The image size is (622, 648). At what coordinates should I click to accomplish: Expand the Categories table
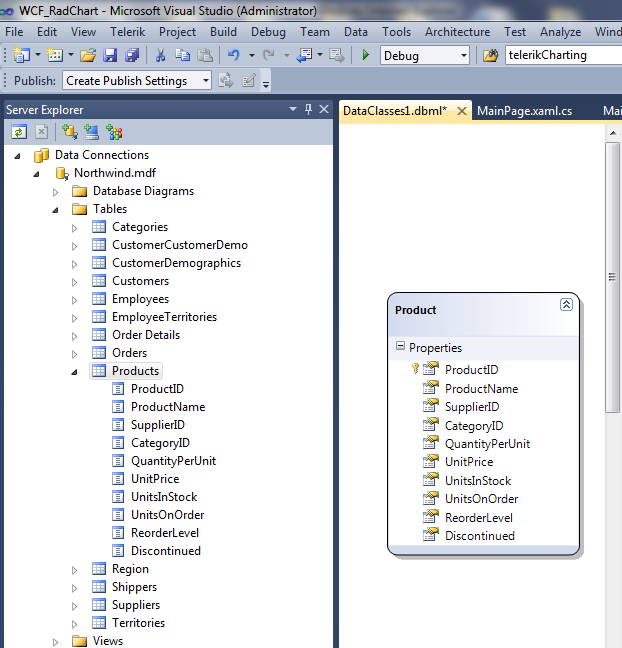pyautogui.click(x=74, y=228)
